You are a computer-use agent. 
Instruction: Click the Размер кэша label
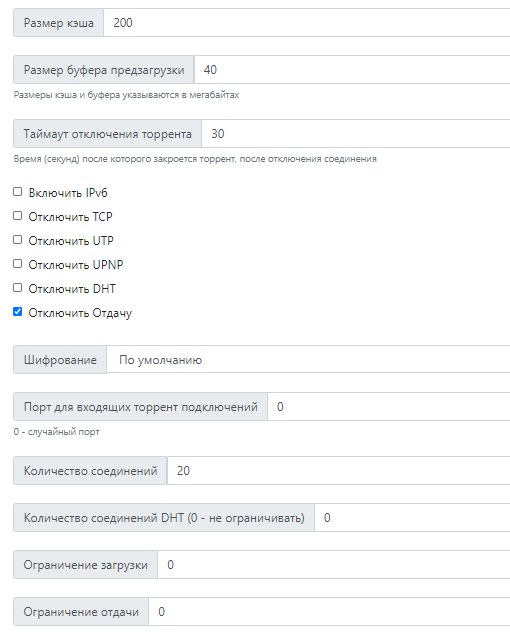coord(58,23)
